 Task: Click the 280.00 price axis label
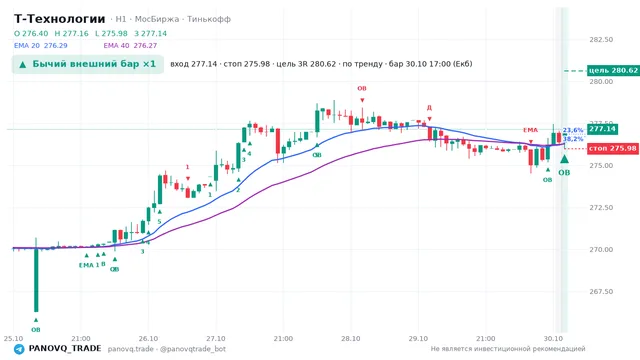tap(601, 82)
